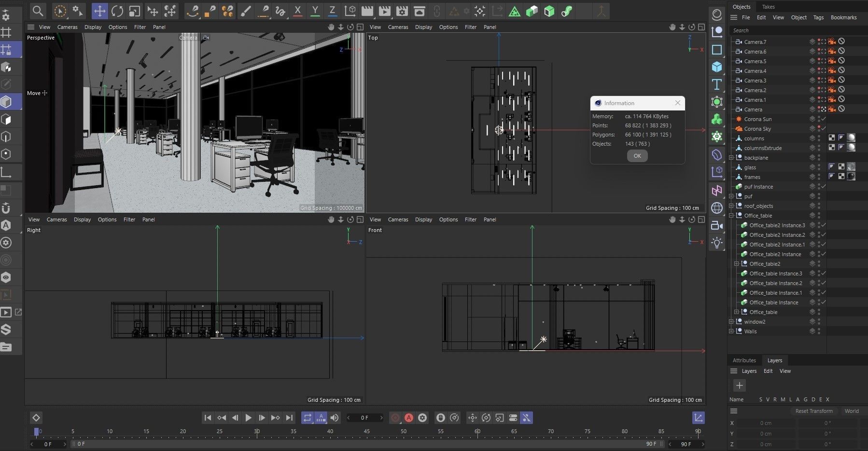Add a Camera object from right palette
Screen dimensions: 868x451
coord(717,225)
